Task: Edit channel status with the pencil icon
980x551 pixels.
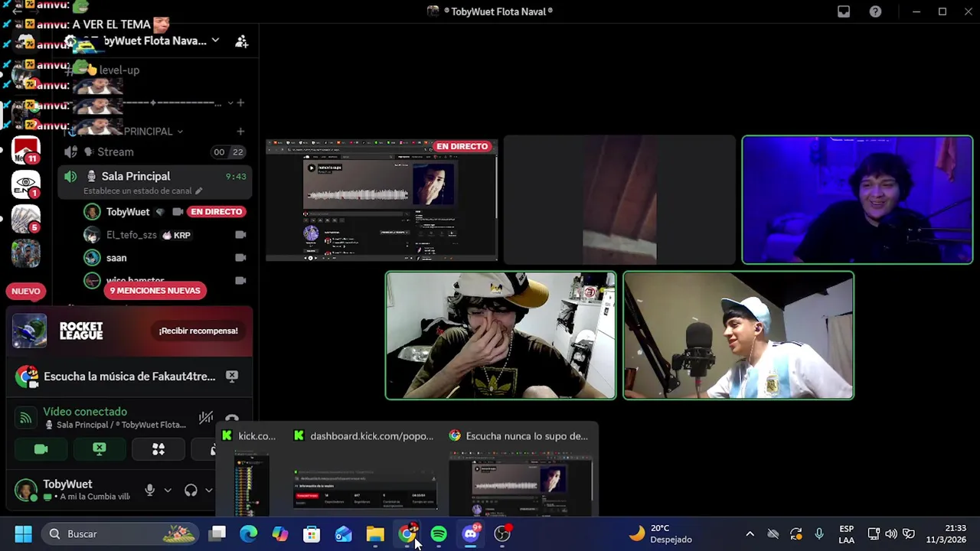Action: 198,191
